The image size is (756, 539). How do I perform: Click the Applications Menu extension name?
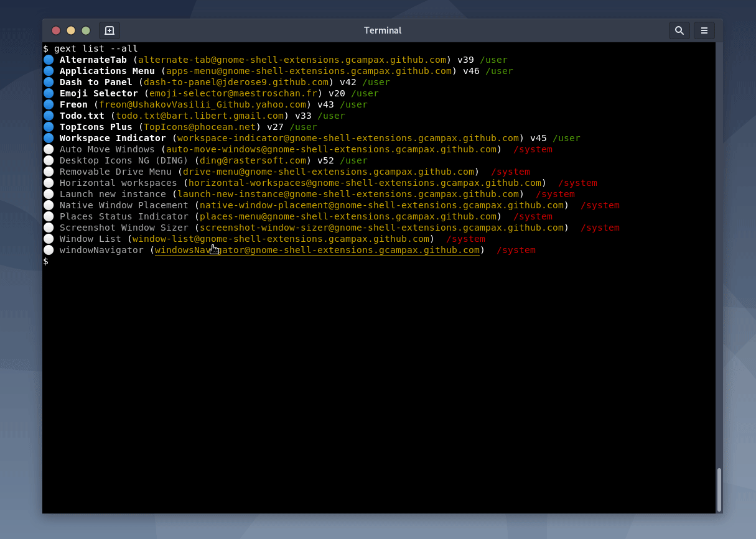(x=107, y=71)
